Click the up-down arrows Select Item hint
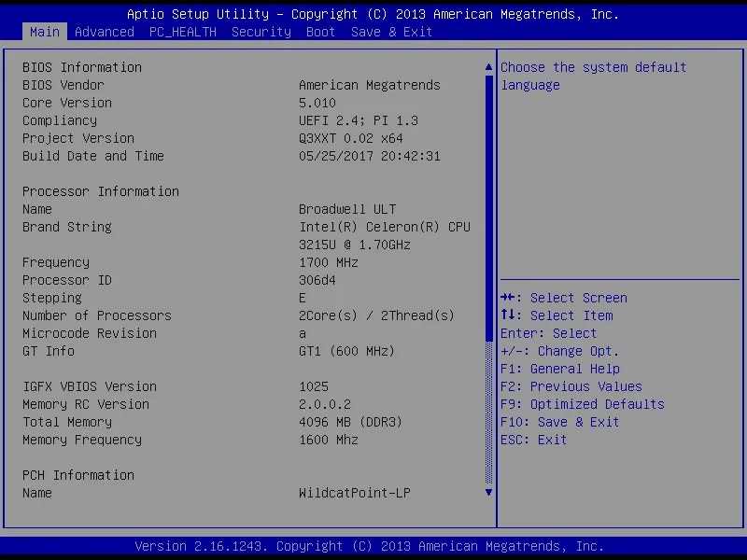This screenshot has height=560, width=747. [557, 315]
